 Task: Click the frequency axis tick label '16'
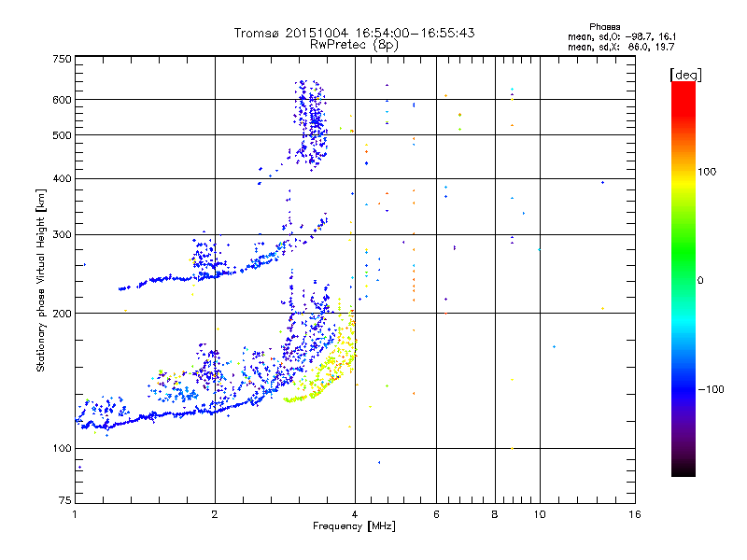point(635,514)
